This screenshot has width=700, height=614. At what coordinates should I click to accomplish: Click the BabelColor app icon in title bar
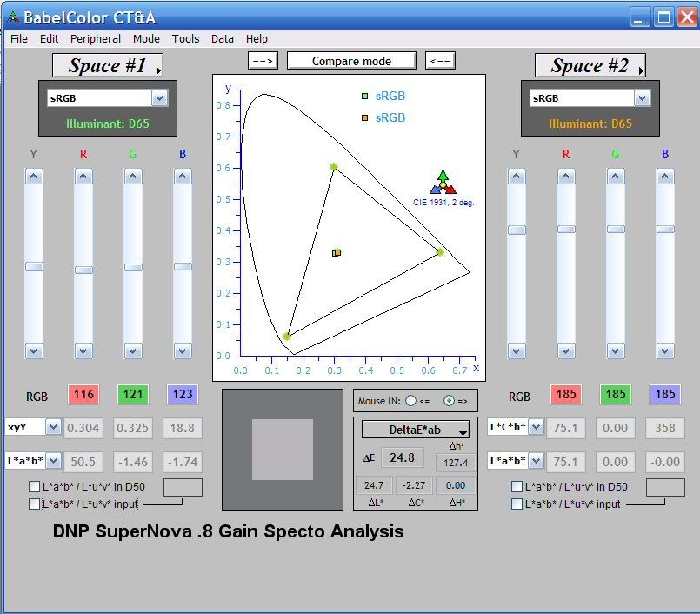click(13, 17)
